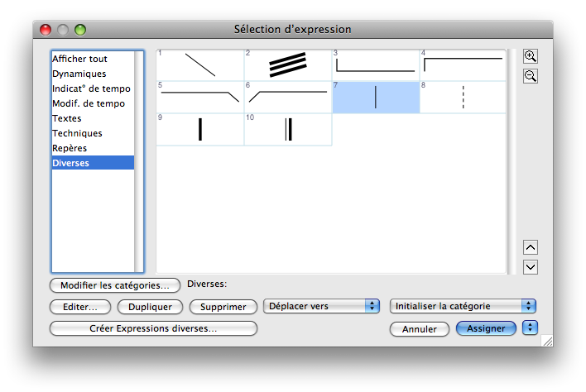586x392 pixels.
Task: Select expression 9 thick vertical bar
Action: [200, 130]
